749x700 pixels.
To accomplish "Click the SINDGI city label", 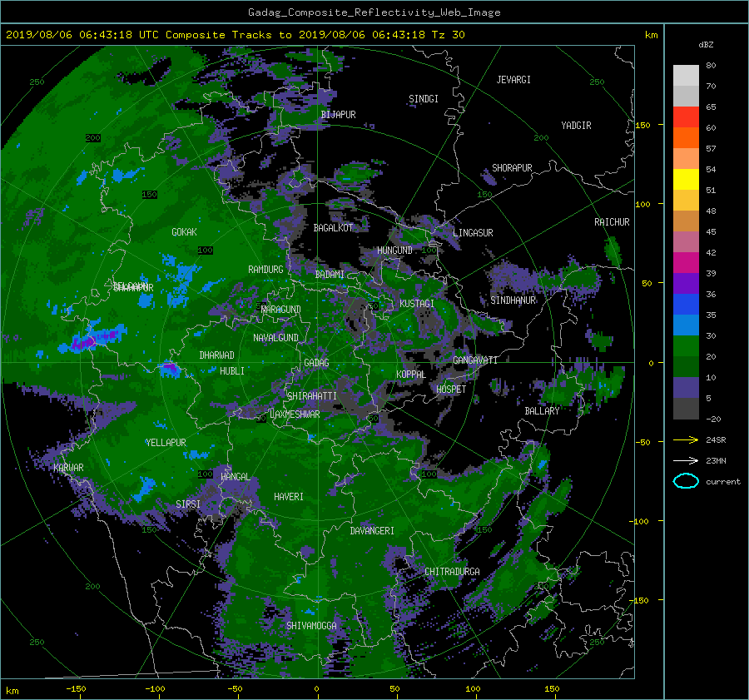I will click(424, 99).
